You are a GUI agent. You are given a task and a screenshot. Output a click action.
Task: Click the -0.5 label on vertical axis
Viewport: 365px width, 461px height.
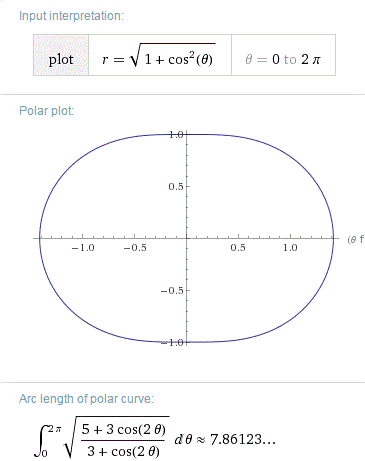click(x=172, y=291)
